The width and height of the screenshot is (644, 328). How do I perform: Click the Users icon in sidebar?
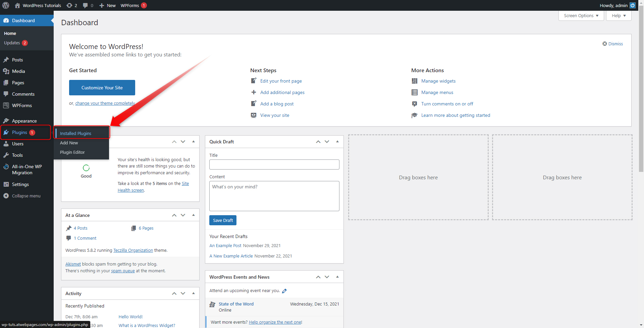pyautogui.click(x=6, y=144)
